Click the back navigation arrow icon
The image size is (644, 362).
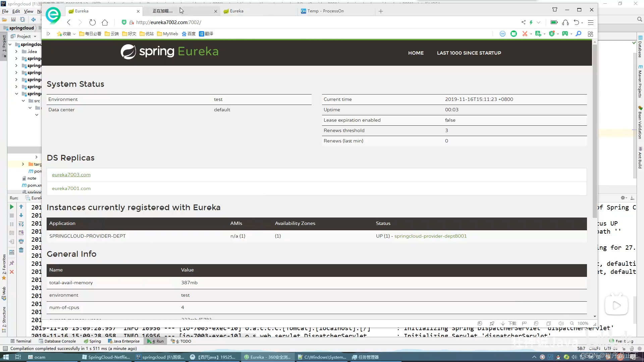click(x=69, y=22)
